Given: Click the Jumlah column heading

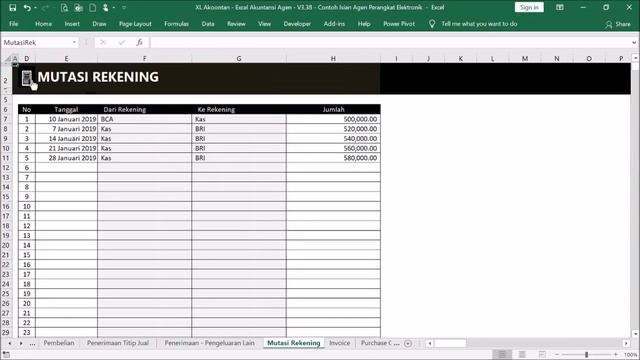Looking at the screenshot, I should click(333, 109).
